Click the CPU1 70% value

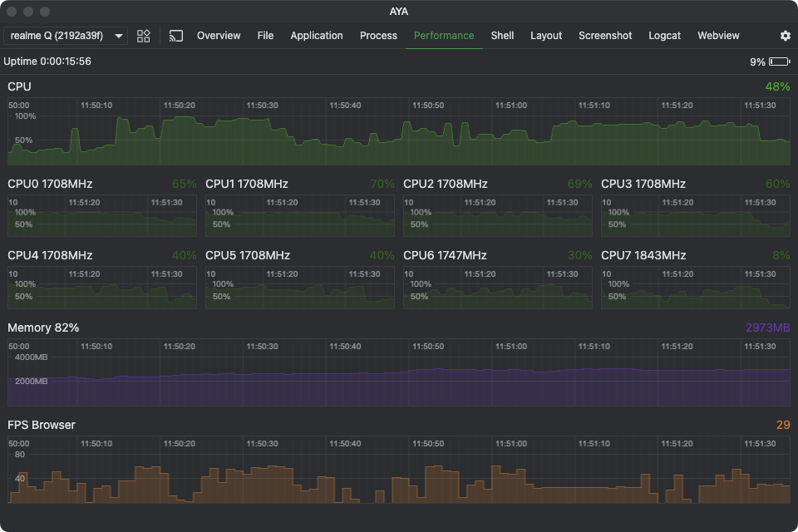click(382, 184)
